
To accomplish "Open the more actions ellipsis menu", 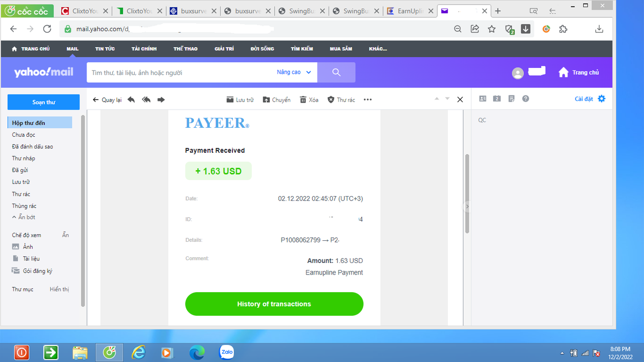I will click(368, 100).
